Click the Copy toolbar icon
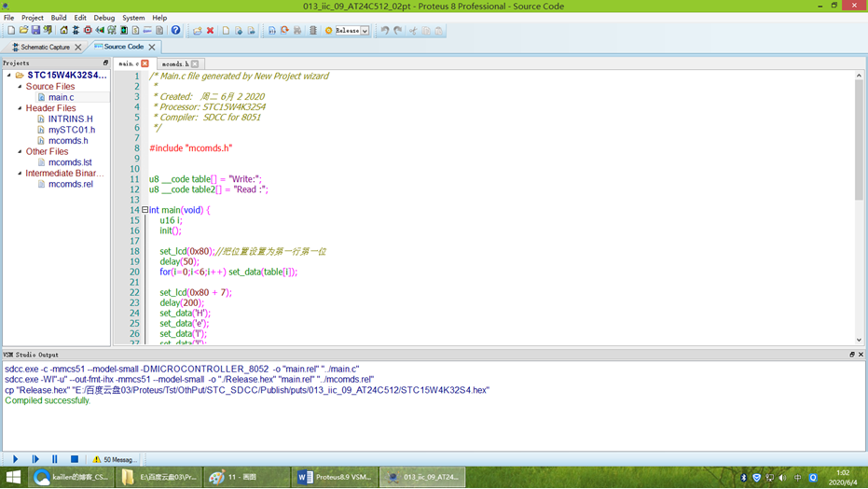The height and width of the screenshot is (489, 868). (x=426, y=31)
